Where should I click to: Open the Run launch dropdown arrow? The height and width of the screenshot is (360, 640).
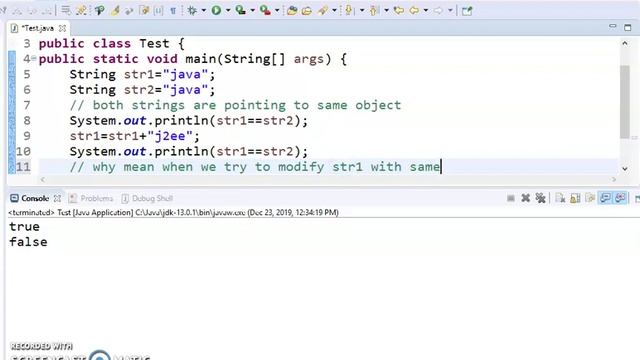click(x=228, y=11)
